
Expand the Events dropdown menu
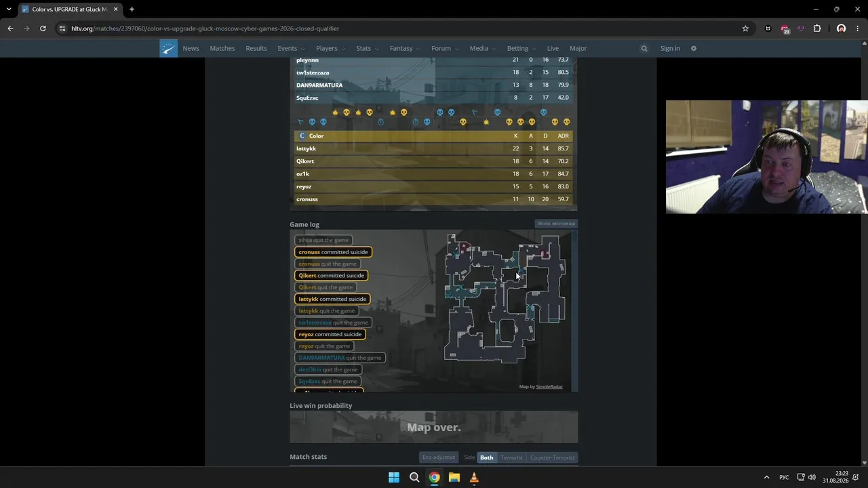[291, 48]
